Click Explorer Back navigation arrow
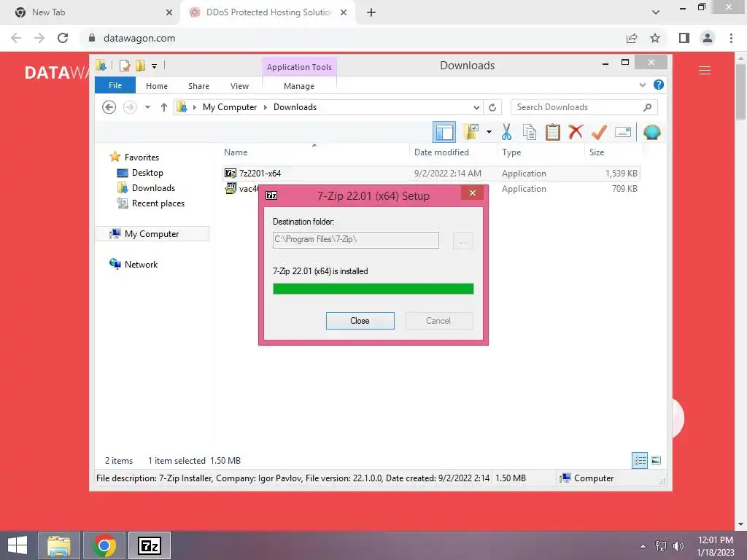Image resolution: width=747 pixels, height=560 pixels. pos(109,107)
